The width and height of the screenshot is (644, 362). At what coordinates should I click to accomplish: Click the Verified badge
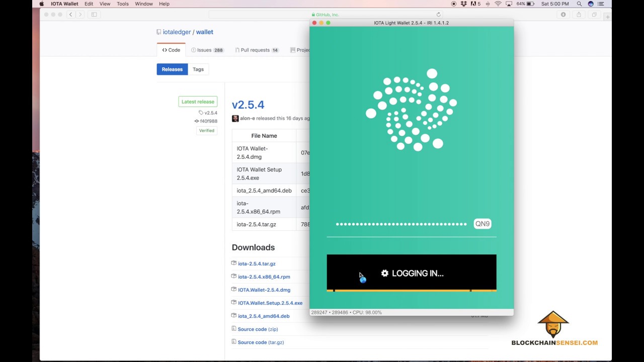coord(207,130)
